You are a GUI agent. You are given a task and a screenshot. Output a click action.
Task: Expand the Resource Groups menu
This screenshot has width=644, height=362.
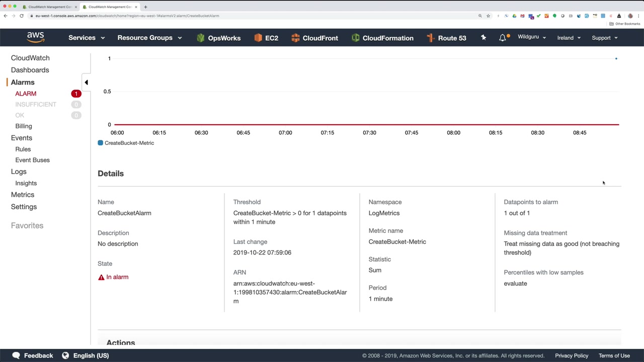click(149, 38)
